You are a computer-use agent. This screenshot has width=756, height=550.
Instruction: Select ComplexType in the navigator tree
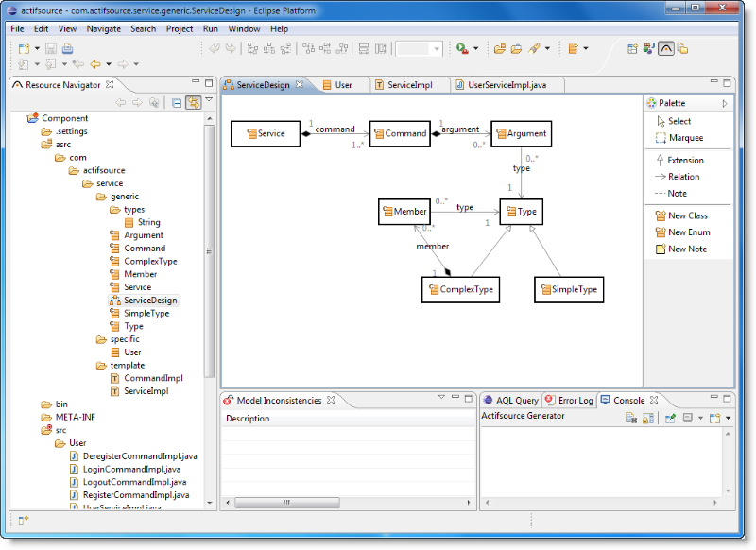(149, 262)
